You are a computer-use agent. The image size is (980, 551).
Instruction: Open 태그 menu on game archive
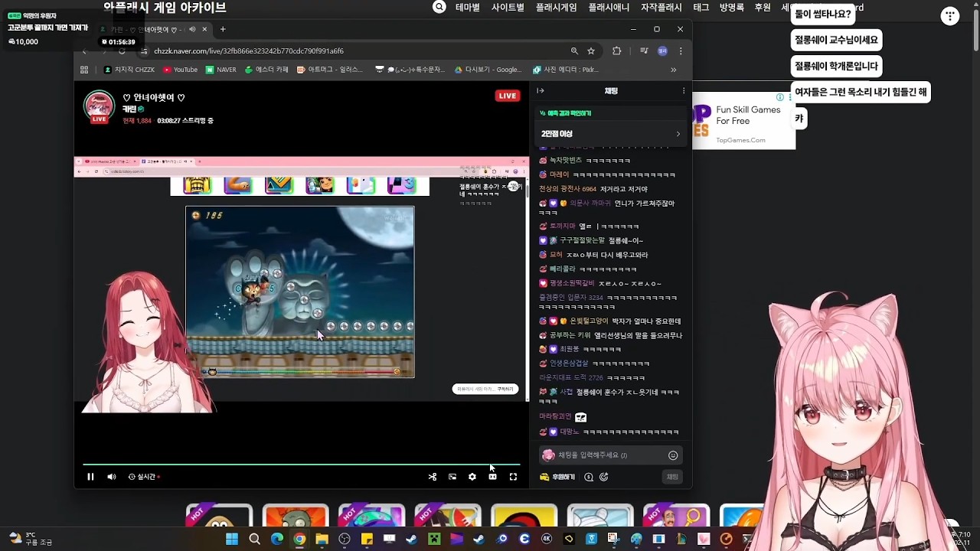[x=701, y=7]
